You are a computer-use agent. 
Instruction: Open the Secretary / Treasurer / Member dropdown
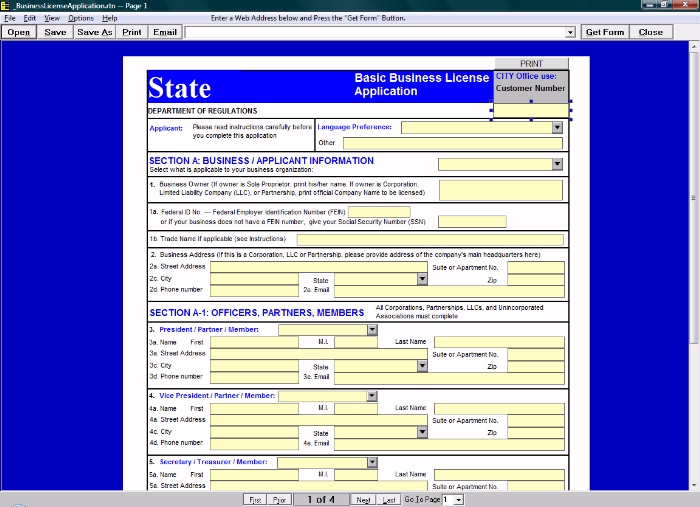372,462
